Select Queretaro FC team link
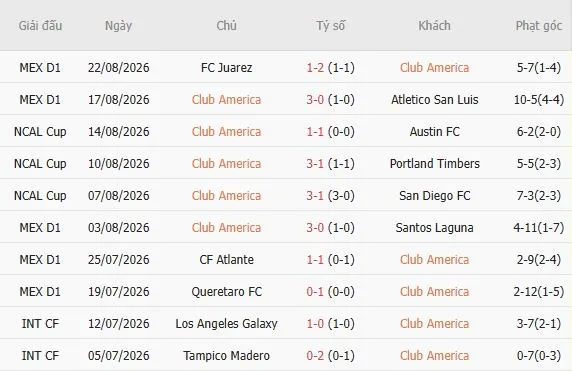The width and height of the screenshot is (572, 372). [226, 292]
